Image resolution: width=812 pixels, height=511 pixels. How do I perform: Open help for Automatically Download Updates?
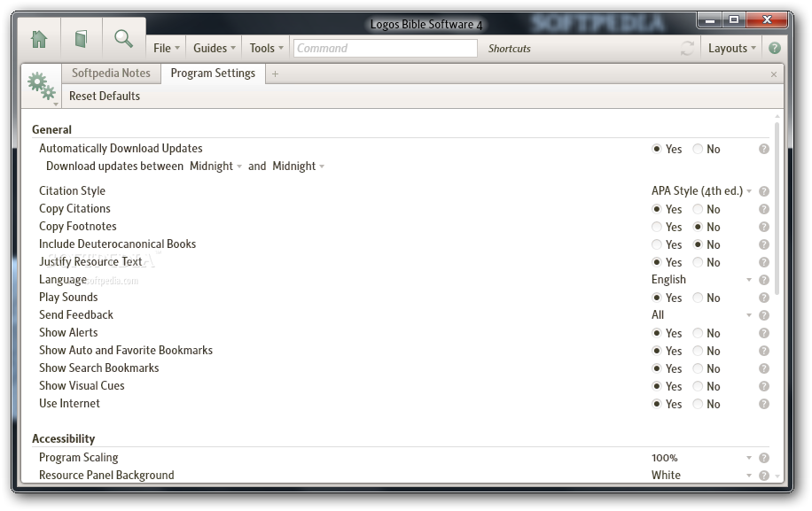point(764,149)
